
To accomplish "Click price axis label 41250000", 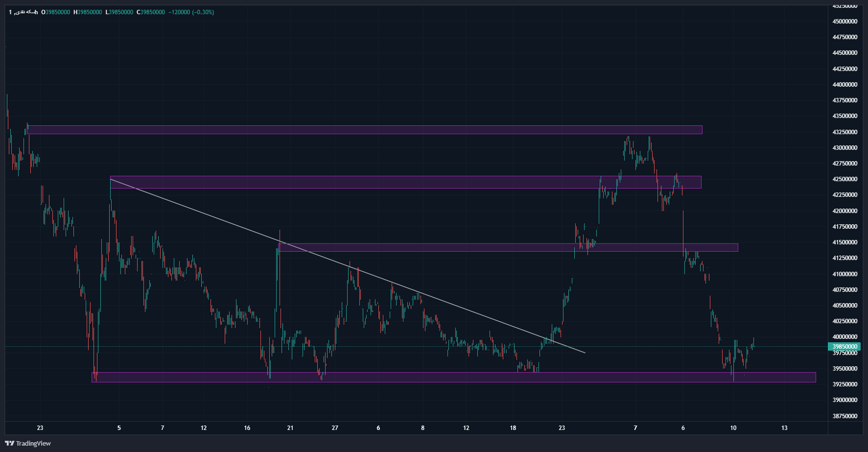I will click(845, 258).
